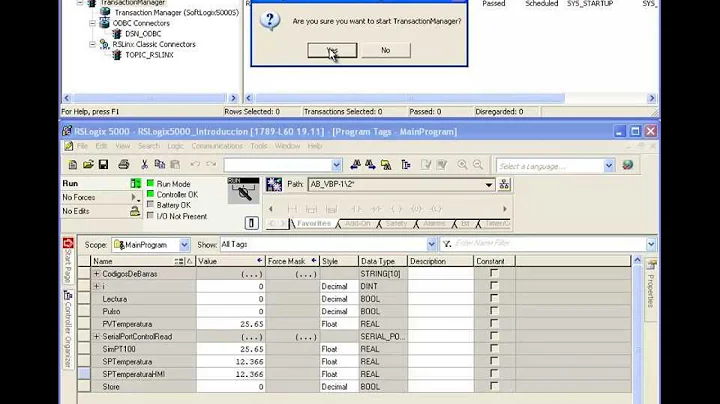Click the Verify Controller icon

click(442, 164)
